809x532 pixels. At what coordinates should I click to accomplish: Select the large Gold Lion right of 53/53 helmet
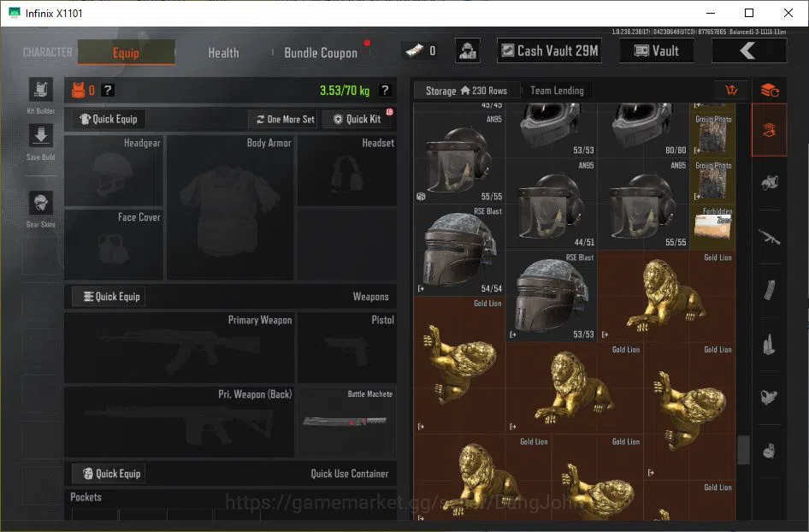[666, 296]
